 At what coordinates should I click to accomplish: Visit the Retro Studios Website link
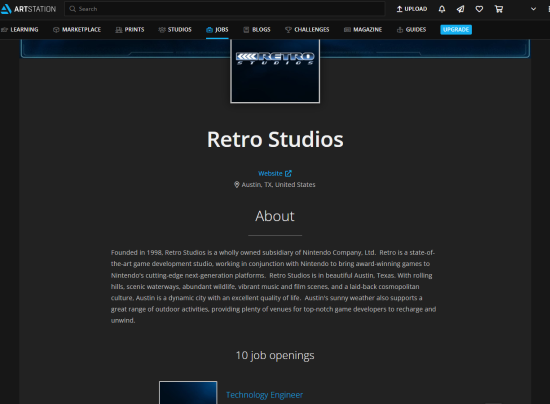pyautogui.click(x=270, y=173)
